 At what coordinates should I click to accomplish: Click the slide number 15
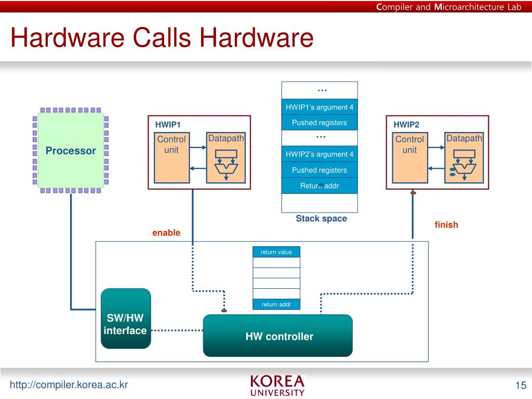point(521,385)
